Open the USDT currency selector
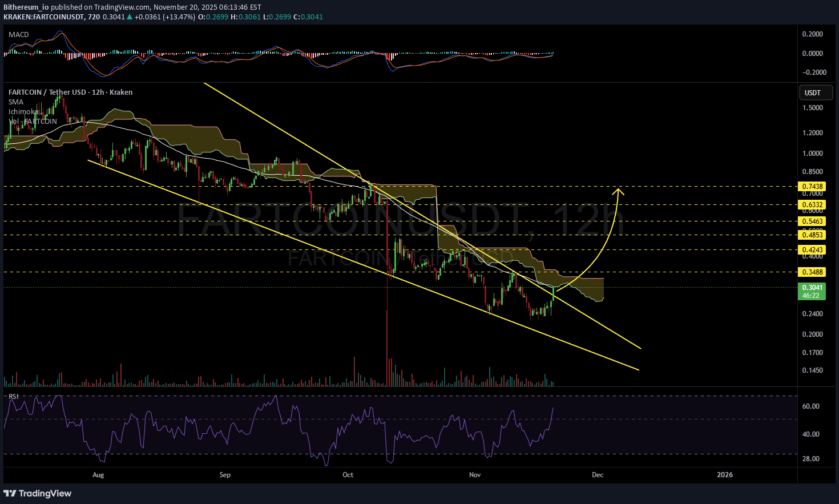Image resolution: width=839 pixels, height=504 pixels. (x=813, y=92)
